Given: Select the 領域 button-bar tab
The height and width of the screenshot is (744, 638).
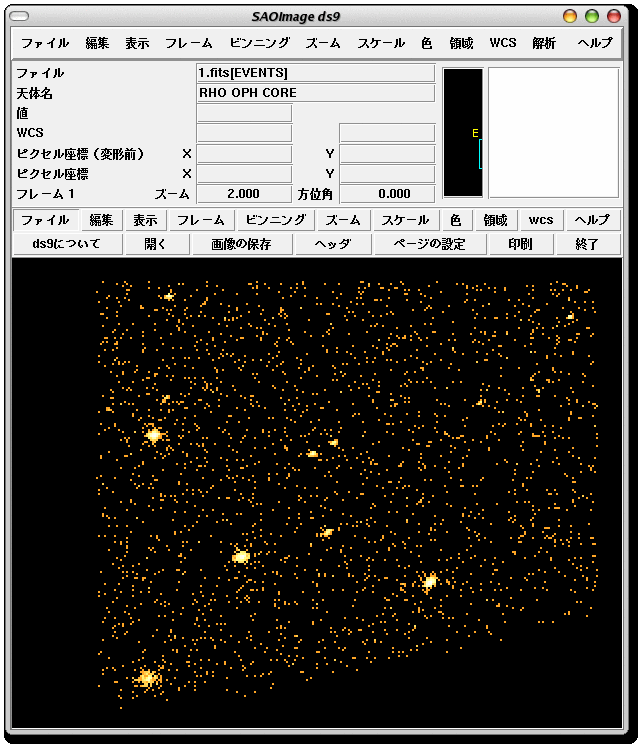Looking at the screenshot, I should 495,220.
